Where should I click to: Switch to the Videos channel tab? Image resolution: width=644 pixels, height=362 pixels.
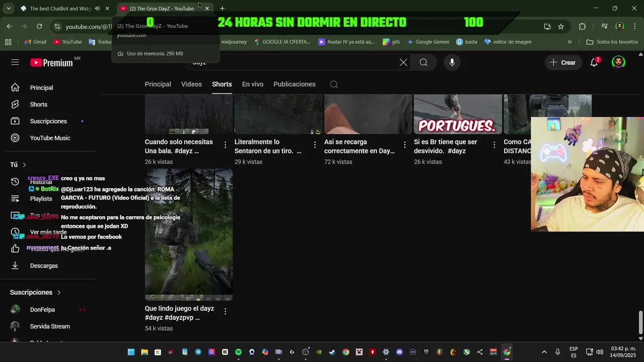192,84
